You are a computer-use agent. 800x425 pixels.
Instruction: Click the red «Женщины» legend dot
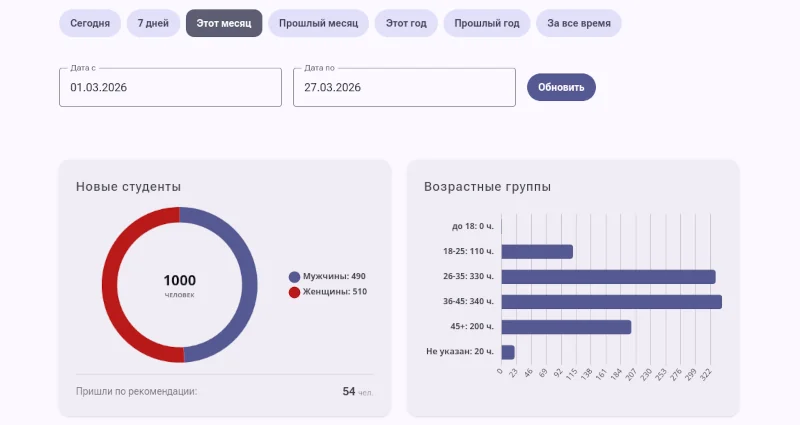pos(294,292)
